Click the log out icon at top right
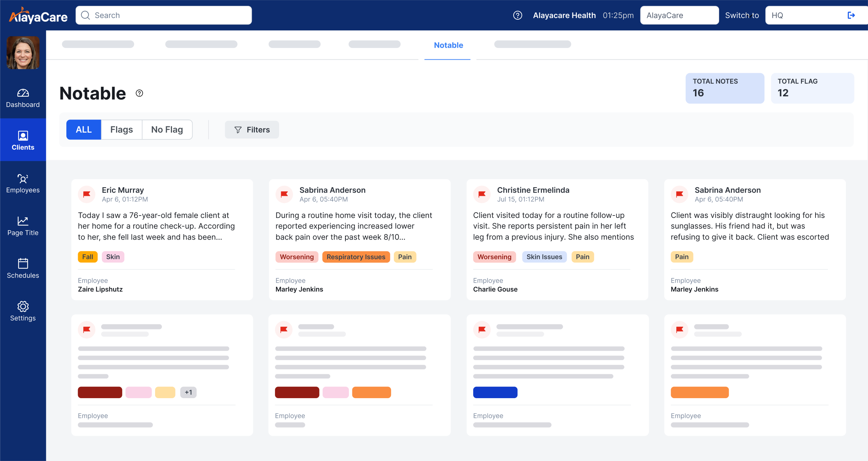868x461 pixels. click(851, 15)
